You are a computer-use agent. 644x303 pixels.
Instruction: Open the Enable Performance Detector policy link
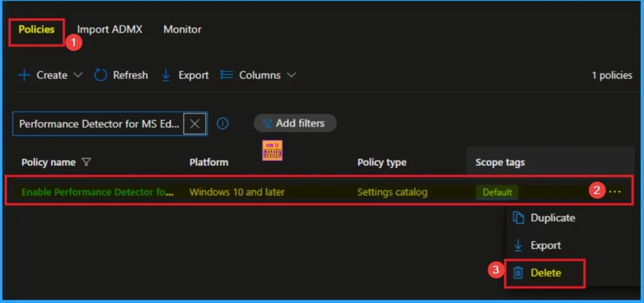[x=97, y=192]
